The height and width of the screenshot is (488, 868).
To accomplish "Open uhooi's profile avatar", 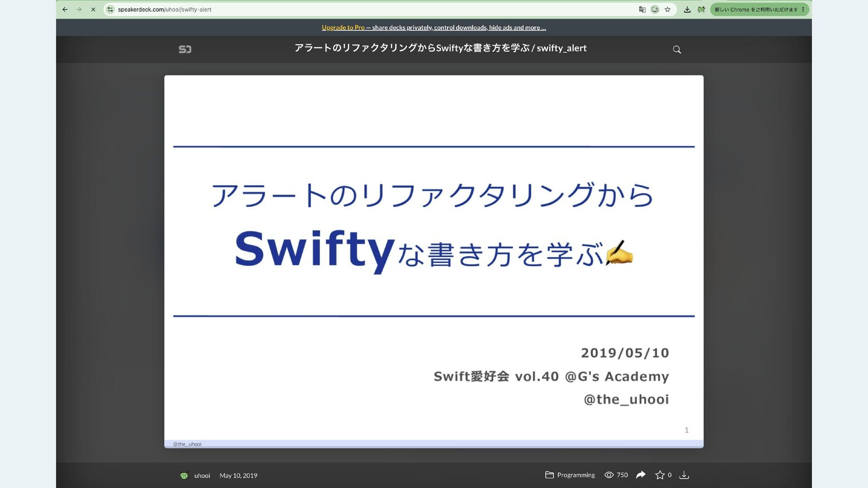I will tap(184, 475).
